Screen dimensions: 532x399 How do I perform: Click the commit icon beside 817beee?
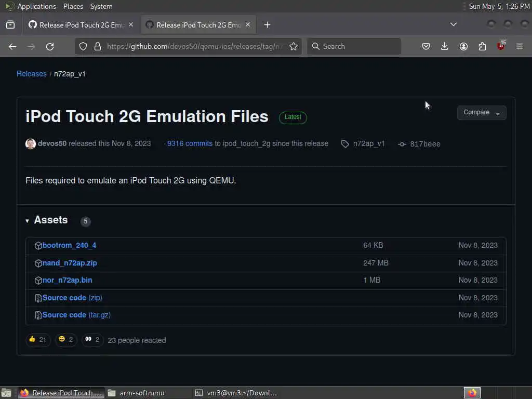click(402, 144)
